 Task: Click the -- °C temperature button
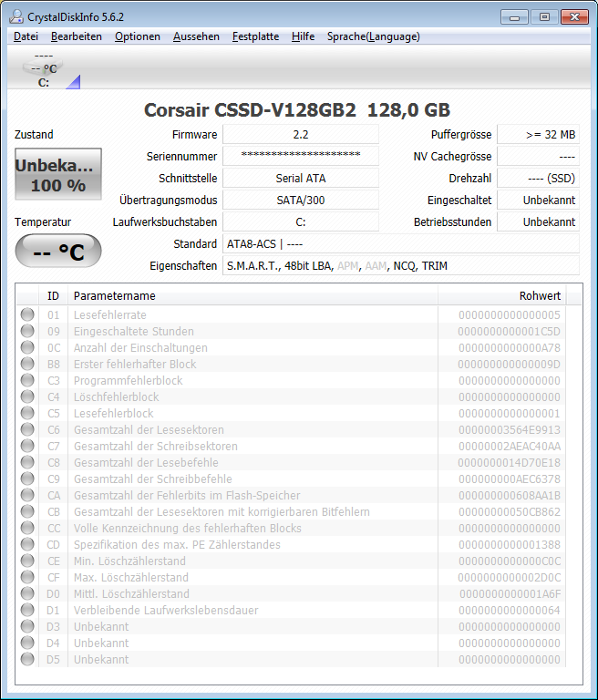click(58, 251)
